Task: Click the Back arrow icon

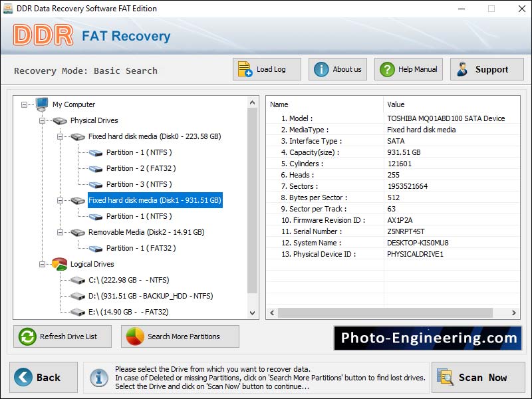Action: tap(25, 377)
